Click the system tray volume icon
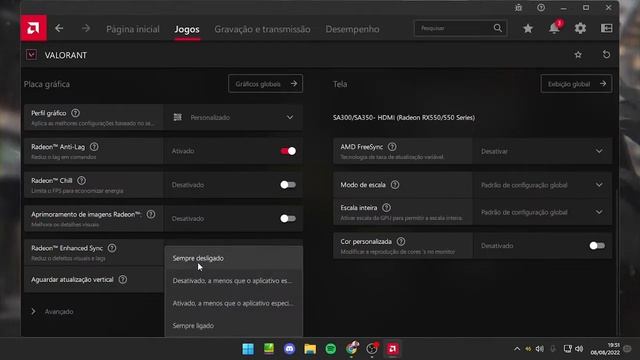The width and height of the screenshot is (640, 360). click(x=579, y=349)
